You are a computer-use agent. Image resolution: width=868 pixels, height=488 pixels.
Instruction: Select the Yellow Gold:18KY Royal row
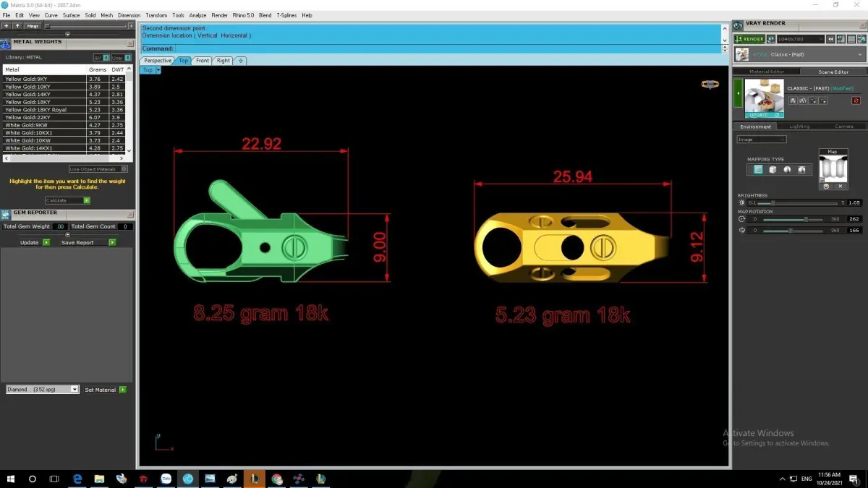click(64, 110)
